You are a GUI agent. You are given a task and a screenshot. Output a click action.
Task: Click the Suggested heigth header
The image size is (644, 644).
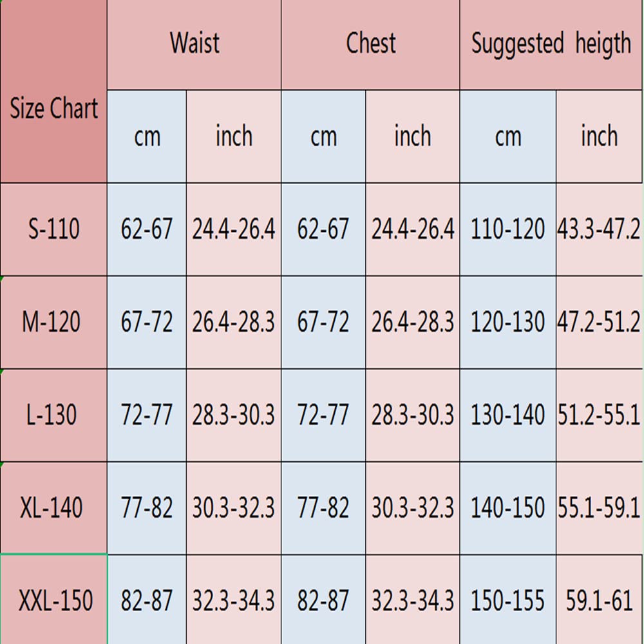pos(551,44)
